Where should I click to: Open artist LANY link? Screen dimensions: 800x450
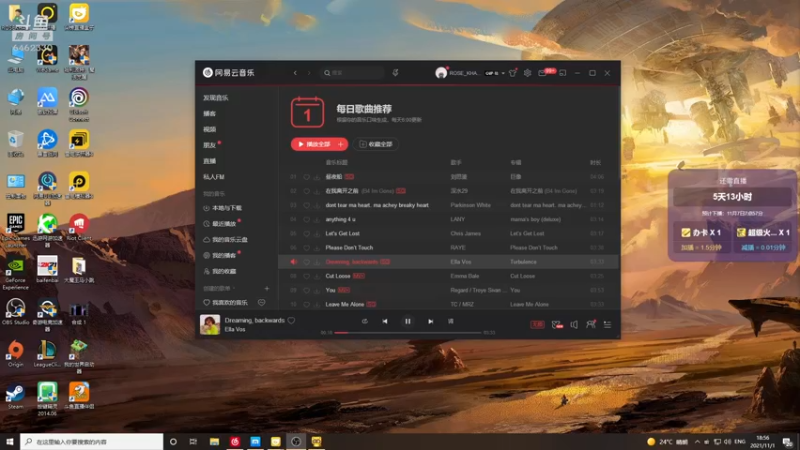tap(458, 219)
